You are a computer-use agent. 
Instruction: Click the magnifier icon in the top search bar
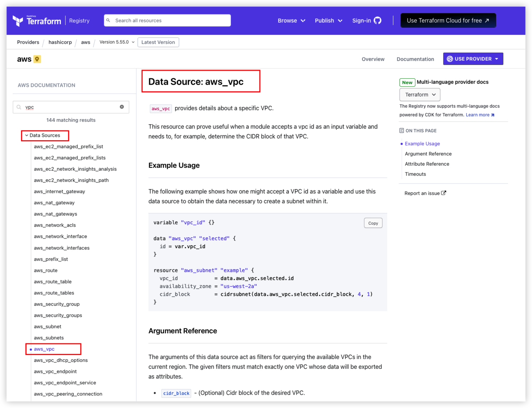click(x=108, y=20)
